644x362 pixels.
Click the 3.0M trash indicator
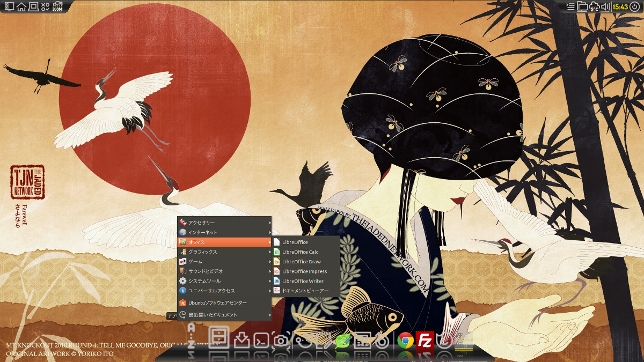(57, 6)
